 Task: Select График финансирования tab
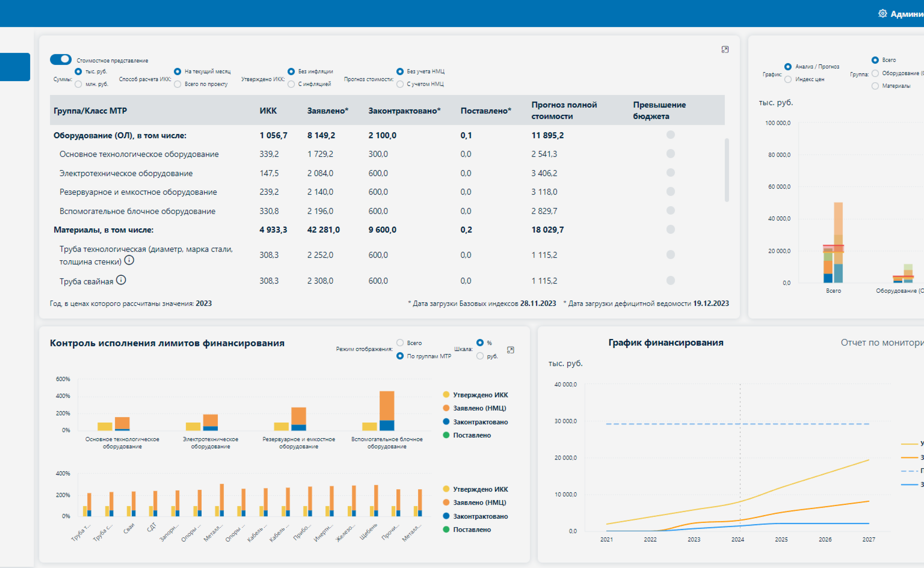666,342
